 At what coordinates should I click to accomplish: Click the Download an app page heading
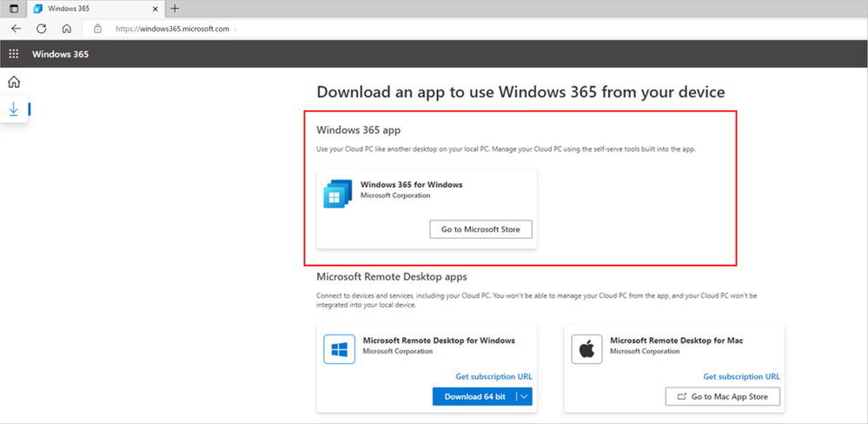pos(521,92)
